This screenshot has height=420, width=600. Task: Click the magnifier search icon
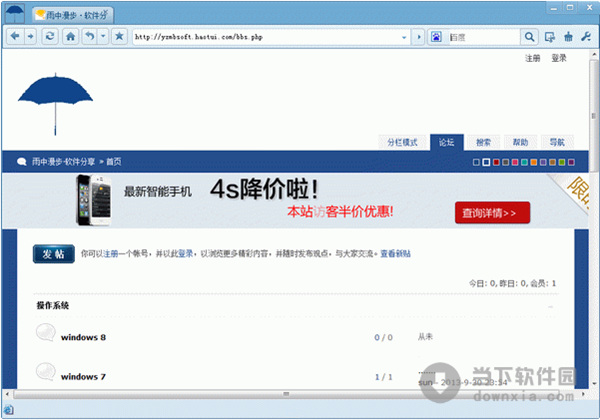pyautogui.click(x=529, y=37)
